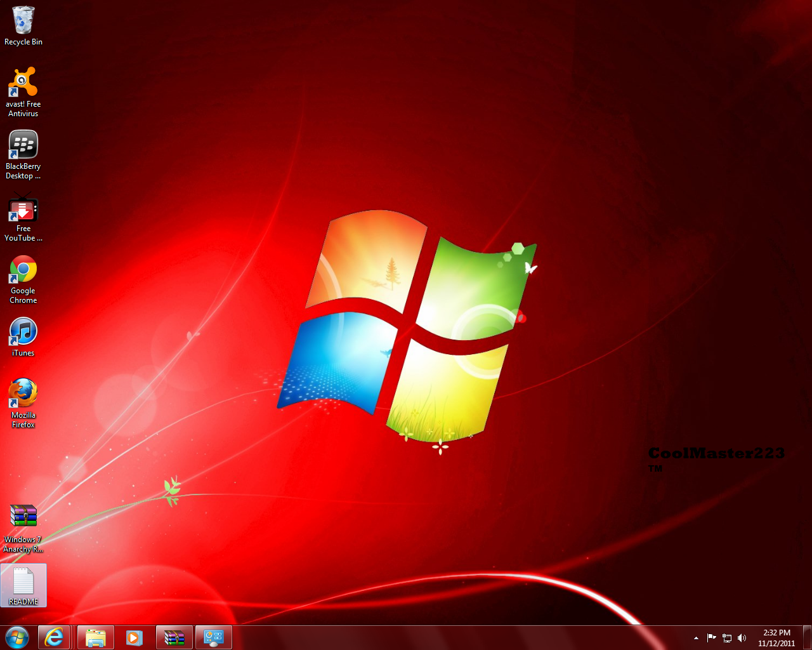The width and height of the screenshot is (812, 650).
Task: Expand the hidden system tray icons
Action: point(695,637)
